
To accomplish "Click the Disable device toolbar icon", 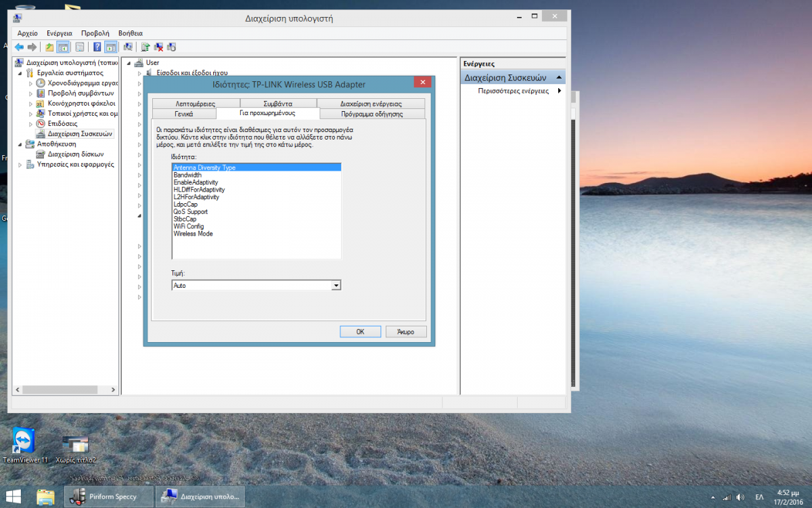I will pos(171,47).
